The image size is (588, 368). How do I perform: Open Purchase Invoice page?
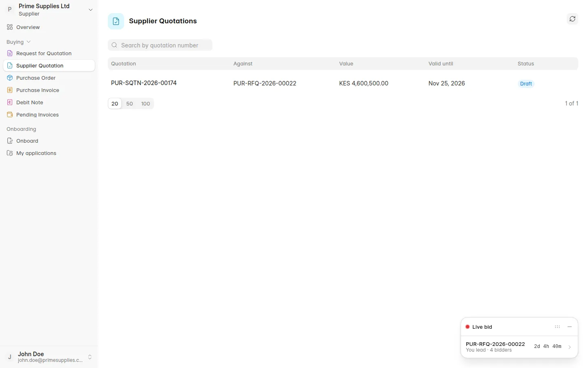tap(49, 90)
